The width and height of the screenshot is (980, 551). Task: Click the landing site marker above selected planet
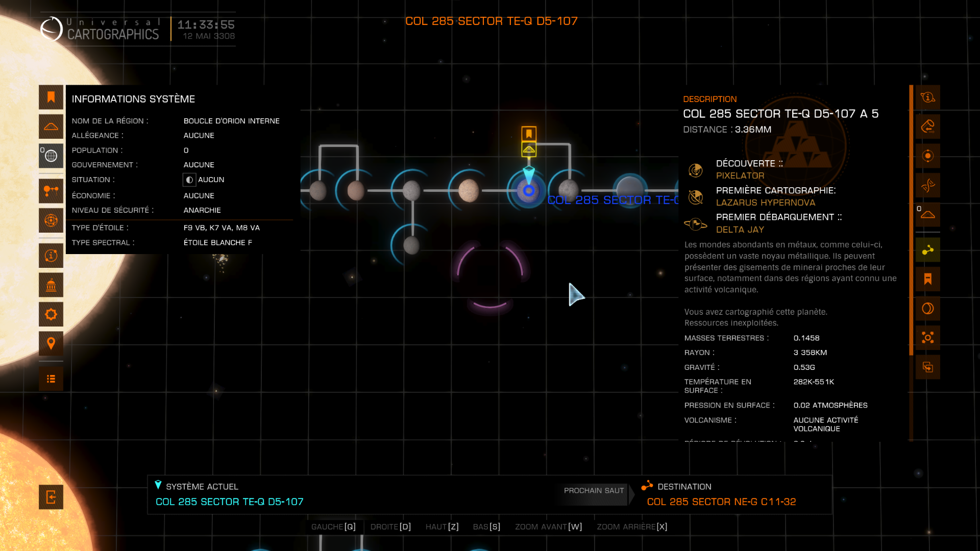(x=529, y=149)
